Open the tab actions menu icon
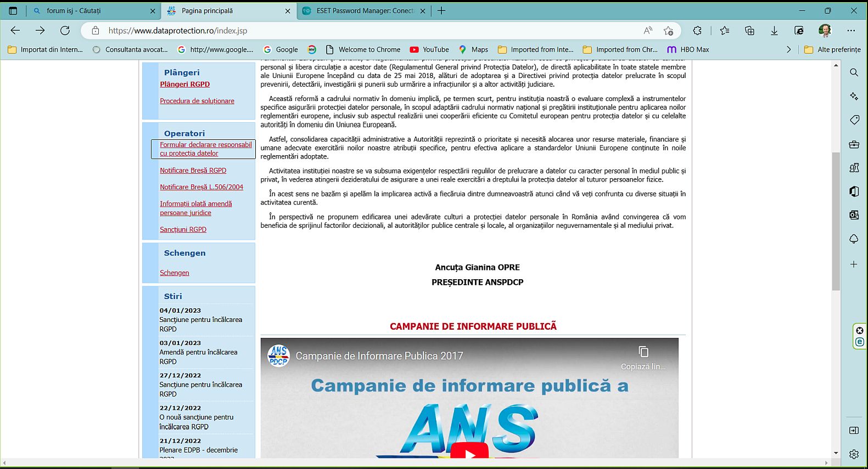 13,10
